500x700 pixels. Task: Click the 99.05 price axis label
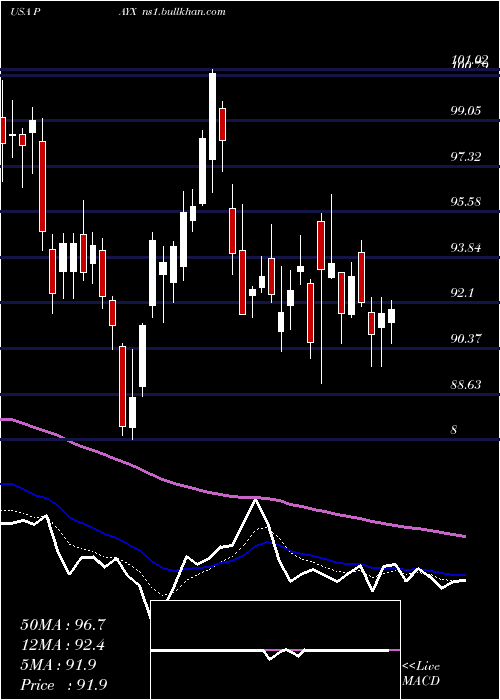466,111
